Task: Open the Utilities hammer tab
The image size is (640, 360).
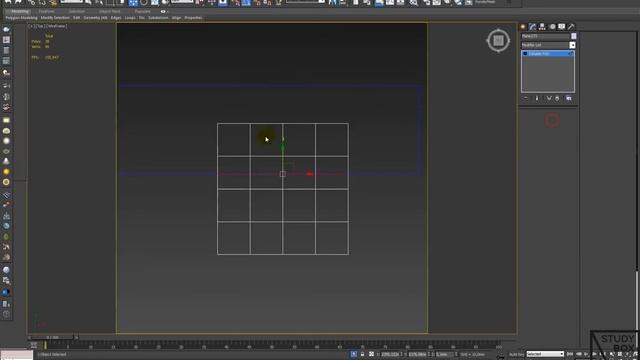Action: coord(571,27)
